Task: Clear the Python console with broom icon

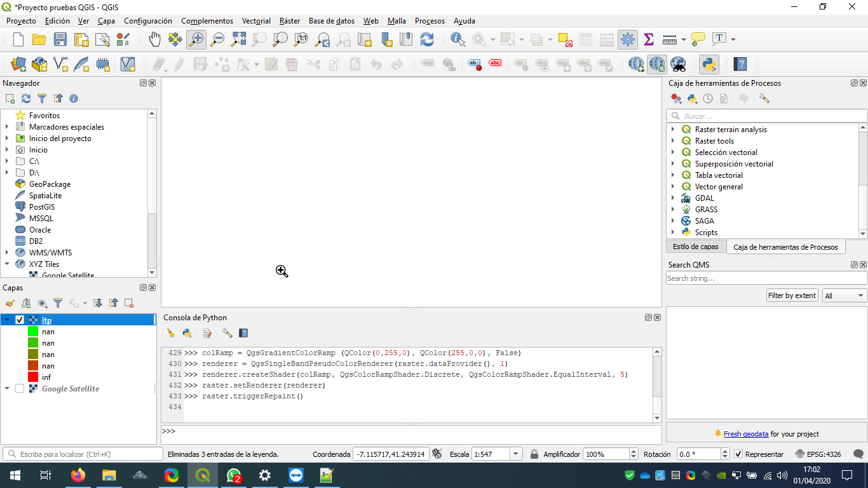Action: click(x=171, y=333)
